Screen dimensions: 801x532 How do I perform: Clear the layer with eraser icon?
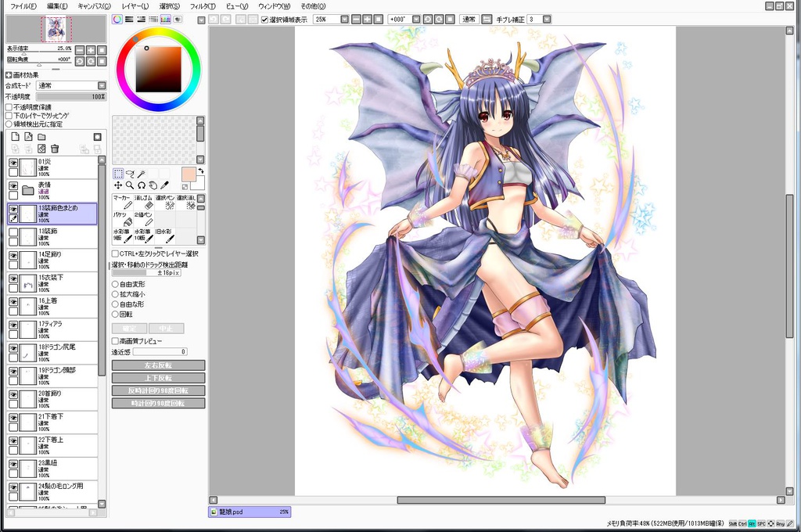pyautogui.click(x=42, y=149)
